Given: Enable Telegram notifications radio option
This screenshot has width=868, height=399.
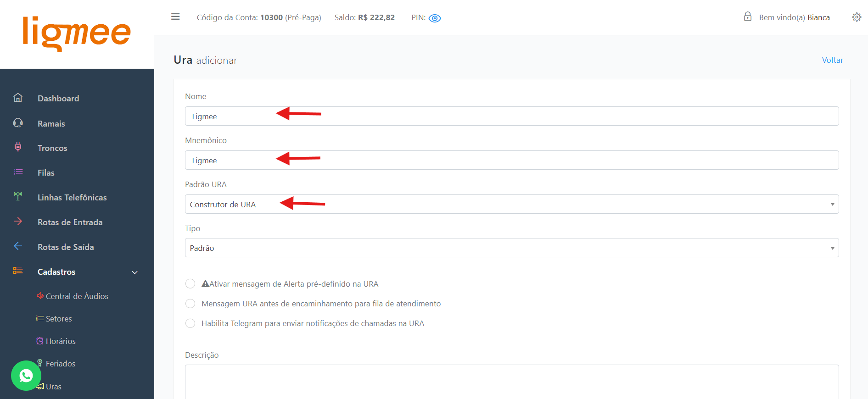Looking at the screenshot, I should click(190, 323).
